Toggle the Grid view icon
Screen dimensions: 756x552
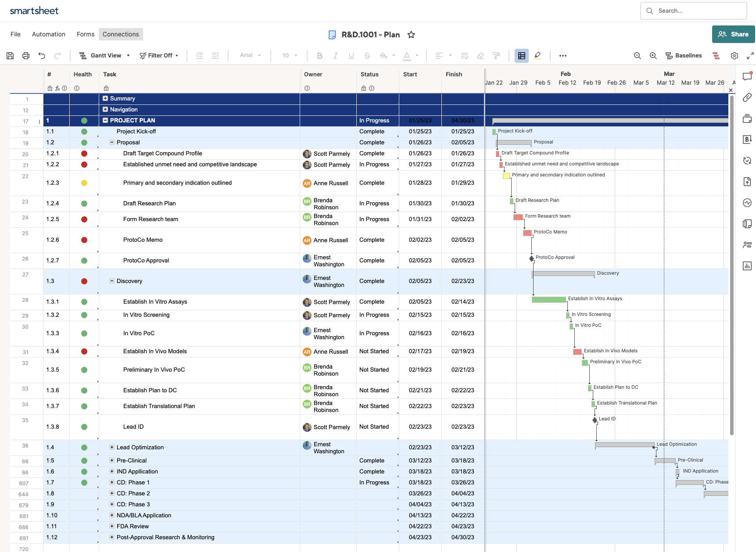pyautogui.click(x=521, y=56)
